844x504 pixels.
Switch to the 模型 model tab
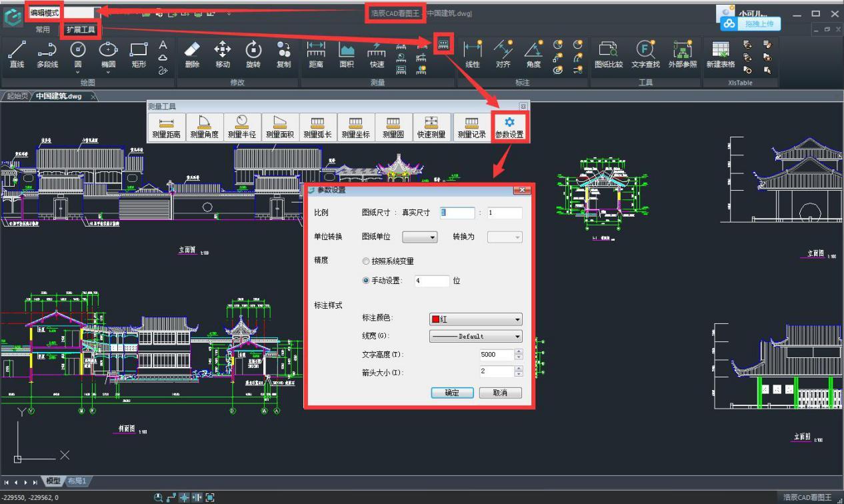(53, 481)
